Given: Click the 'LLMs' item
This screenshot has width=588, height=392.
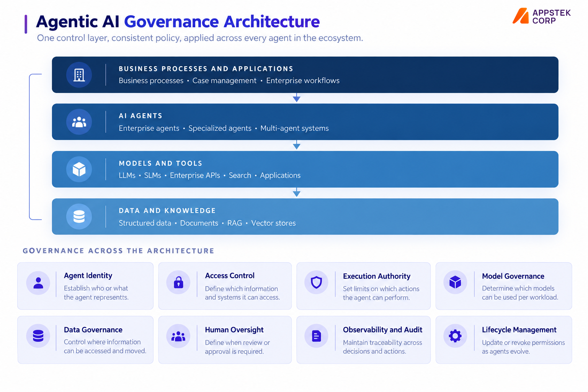Looking at the screenshot, I should coord(127,175).
